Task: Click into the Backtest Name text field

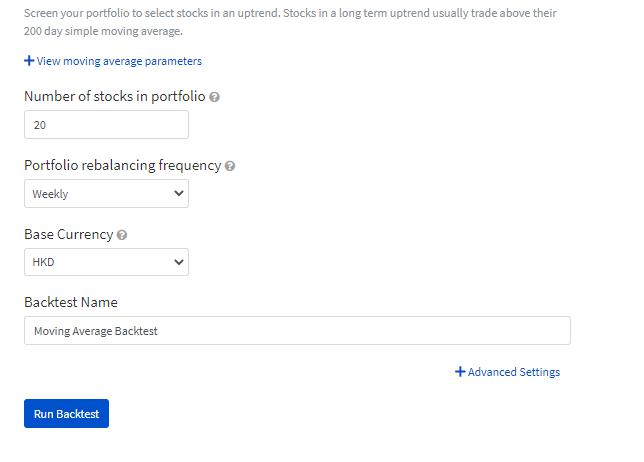Action: (297, 331)
